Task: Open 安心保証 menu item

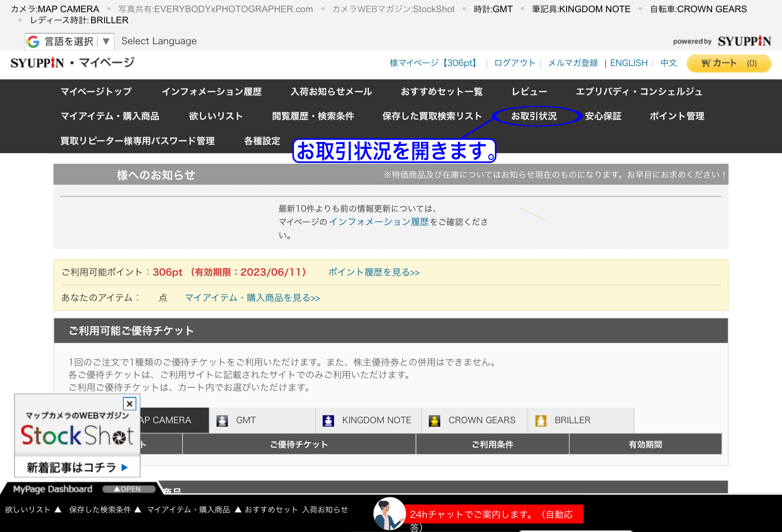Action: click(x=603, y=116)
